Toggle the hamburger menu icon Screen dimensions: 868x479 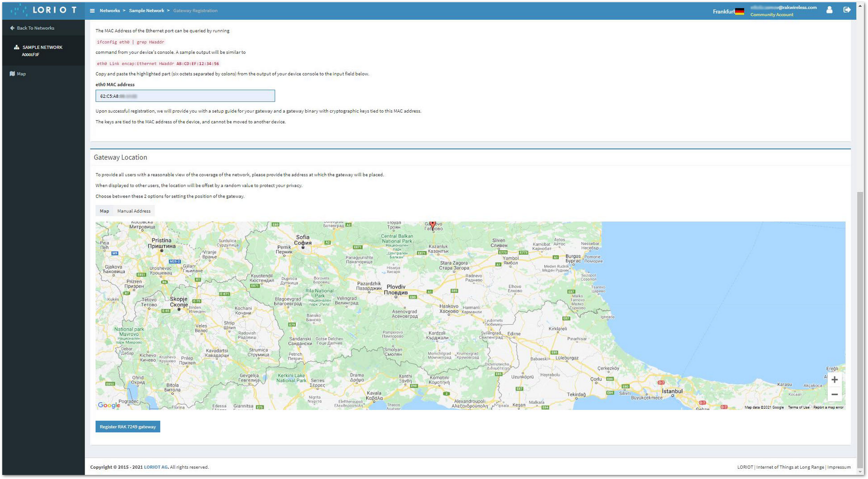click(x=92, y=11)
